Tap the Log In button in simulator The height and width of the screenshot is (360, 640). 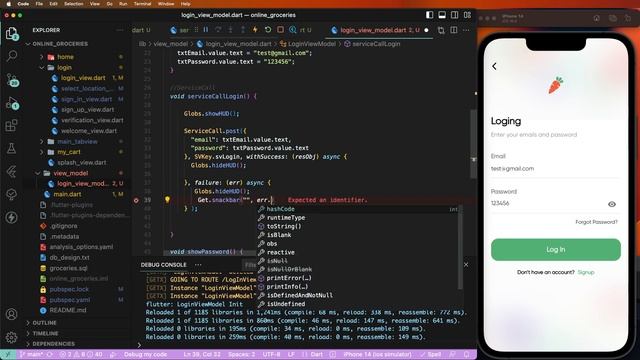556,249
